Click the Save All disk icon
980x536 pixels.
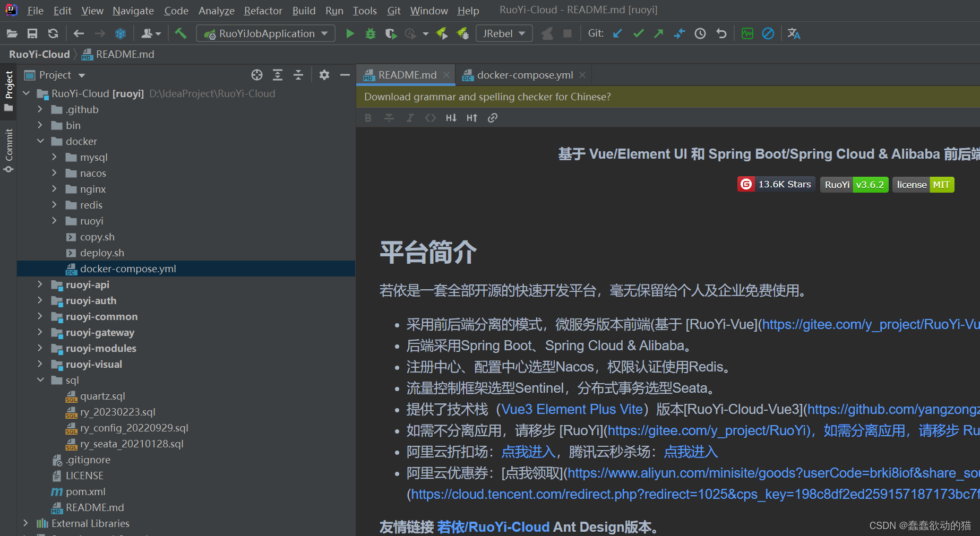coord(32,33)
